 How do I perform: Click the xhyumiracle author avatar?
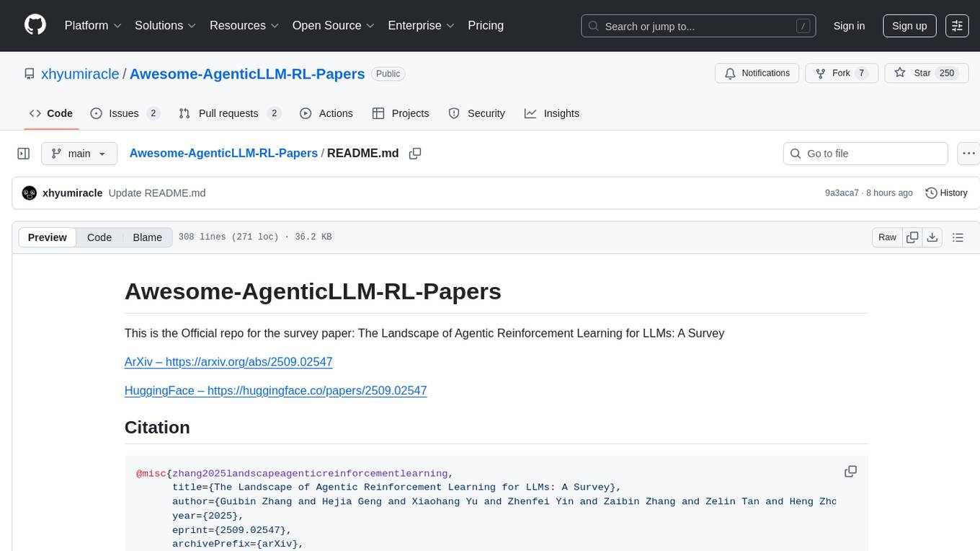30,193
